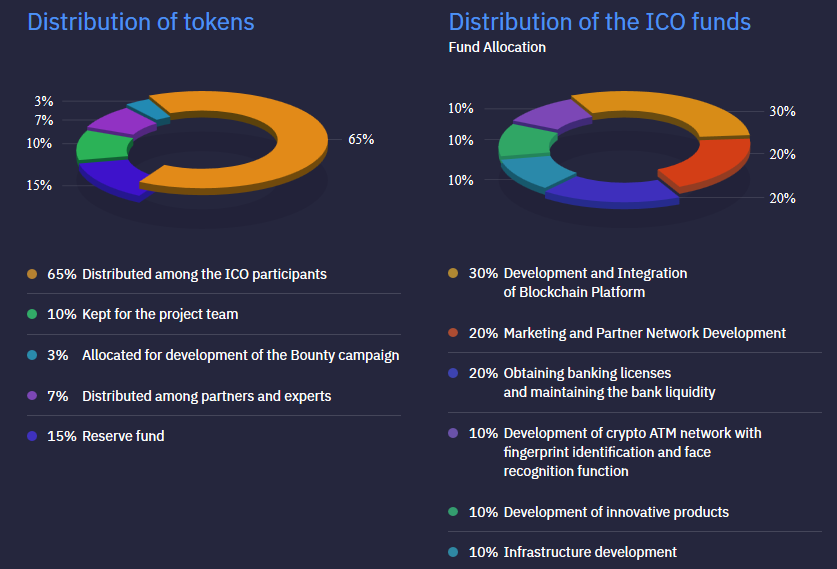
Task: Click the 65% label beside the tokens chart
Action: (x=361, y=139)
